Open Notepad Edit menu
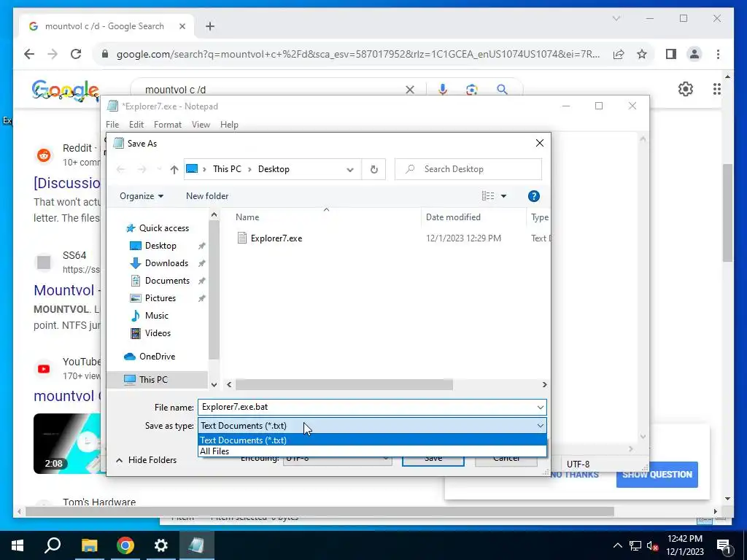Viewport: 747px width, 560px height. tap(136, 125)
